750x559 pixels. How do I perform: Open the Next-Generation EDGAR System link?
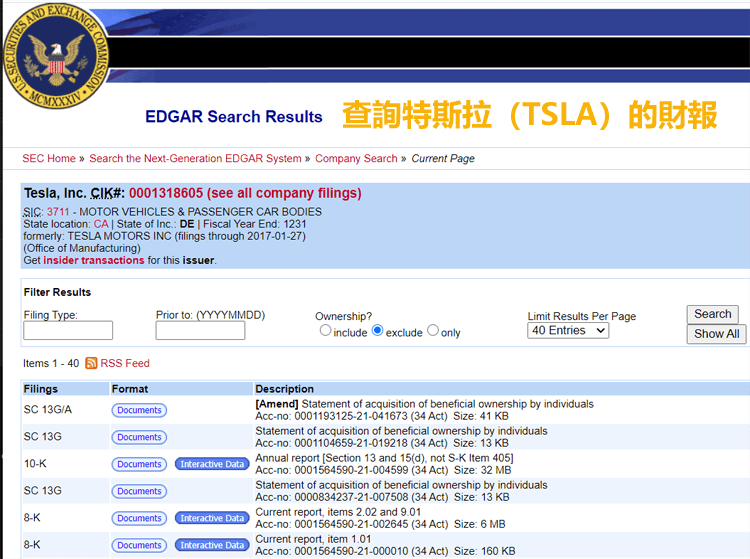click(x=195, y=159)
